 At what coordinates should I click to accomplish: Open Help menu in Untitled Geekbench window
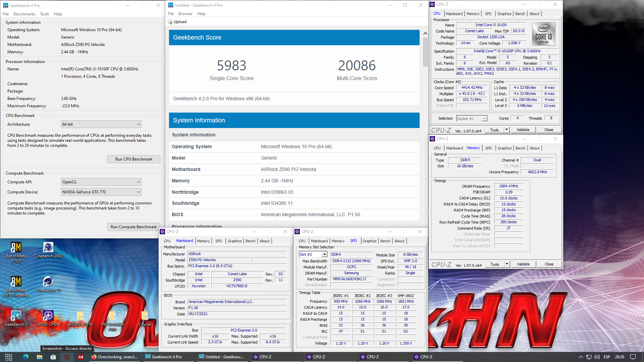(201, 14)
